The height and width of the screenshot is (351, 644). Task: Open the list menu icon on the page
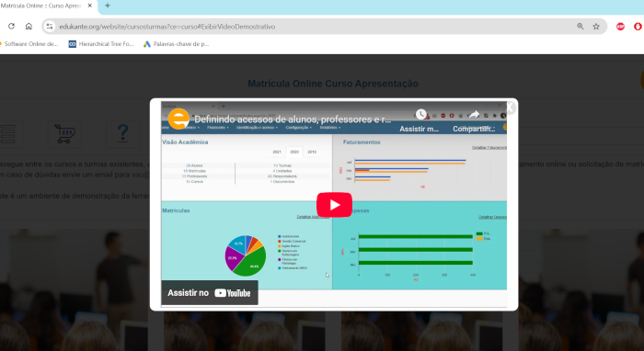pyautogui.click(x=7, y=133)
